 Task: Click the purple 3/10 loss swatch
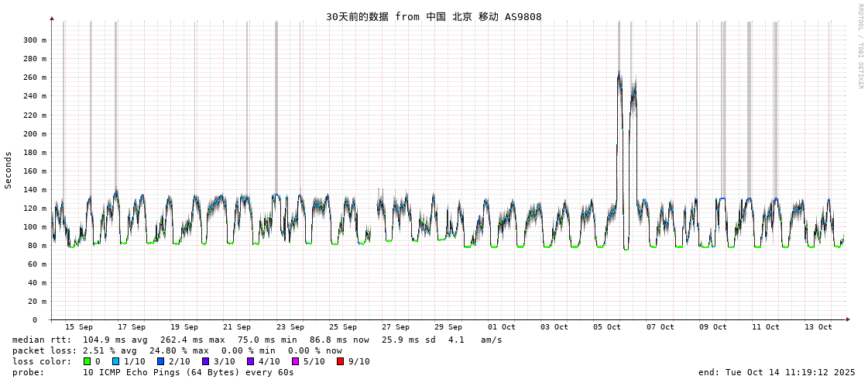205,361
